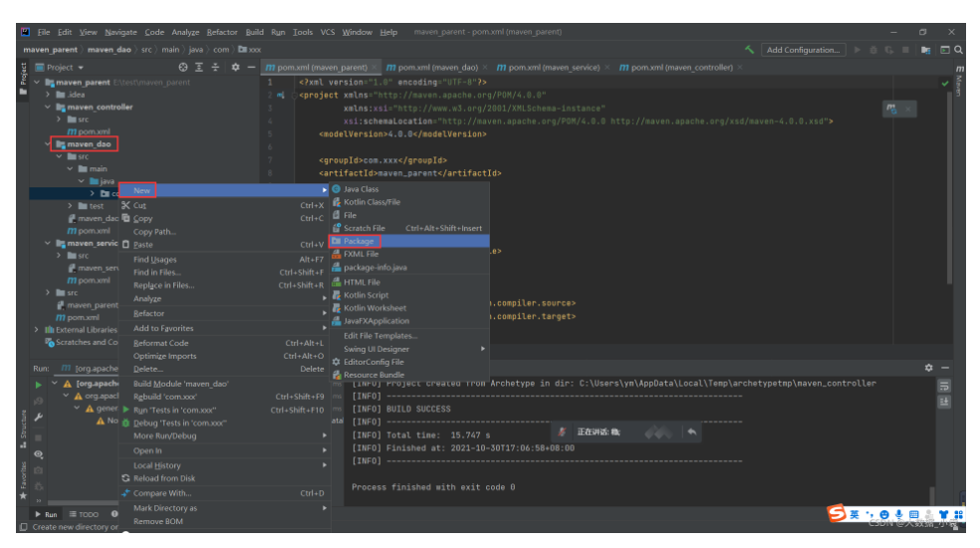The width and height of the screenshot is (980, 548).
Task: Choose Java Class from New submenu
Action: (361, 189)
